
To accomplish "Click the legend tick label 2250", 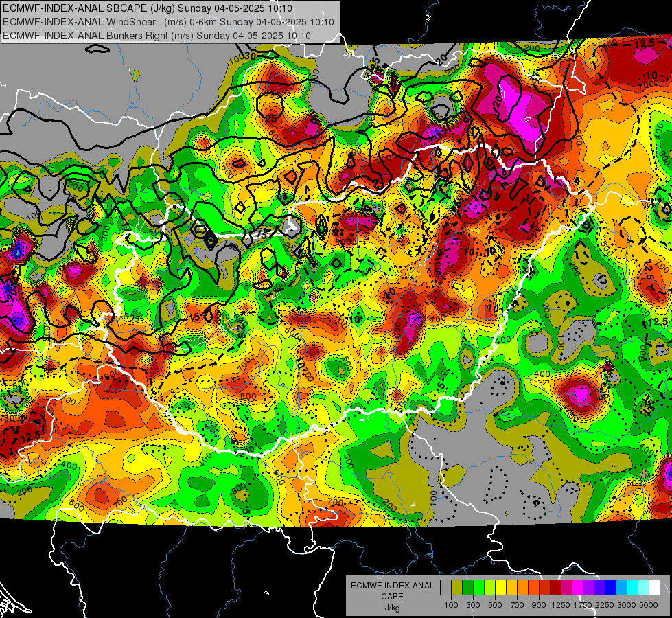I will 604,605.
